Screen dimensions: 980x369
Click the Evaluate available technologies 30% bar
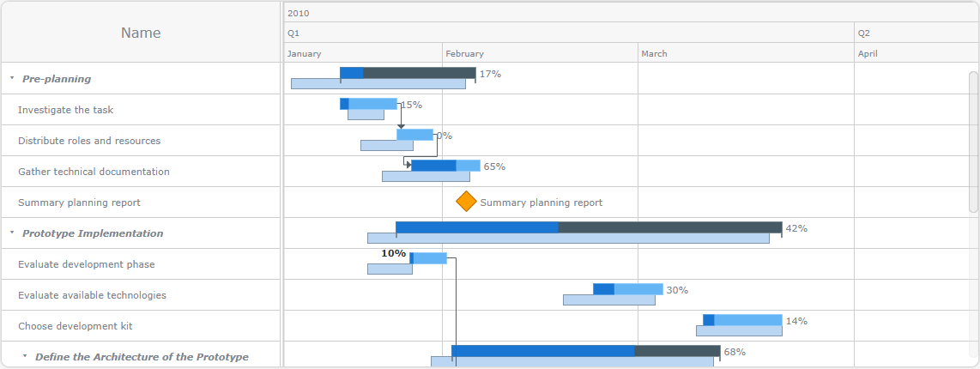628,289
